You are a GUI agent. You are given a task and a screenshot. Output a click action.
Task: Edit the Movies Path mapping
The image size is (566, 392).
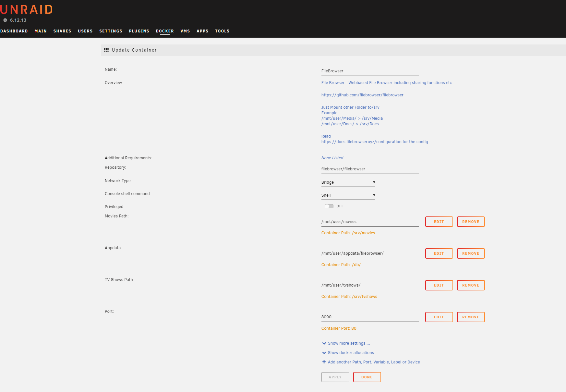(x=439, y=222)
